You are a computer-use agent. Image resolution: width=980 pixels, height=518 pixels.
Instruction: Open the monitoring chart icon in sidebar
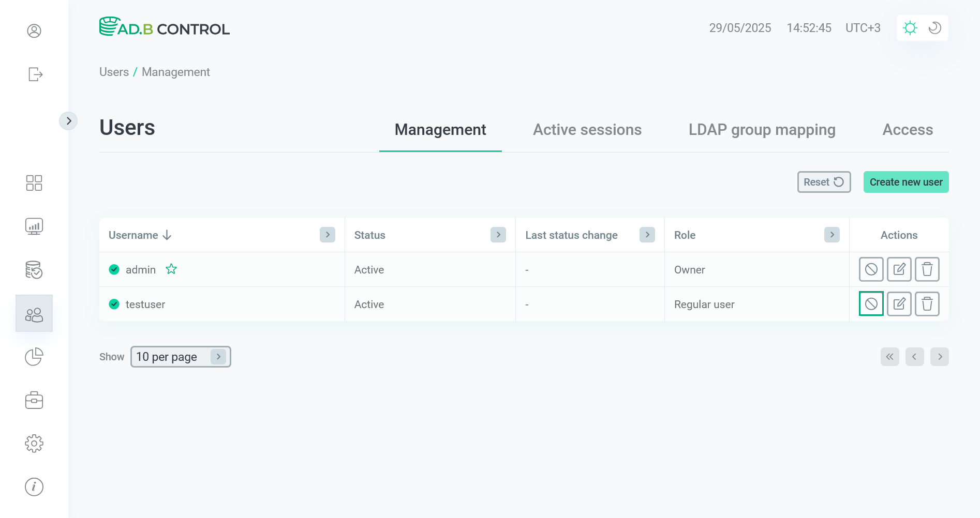click(34, 226)
